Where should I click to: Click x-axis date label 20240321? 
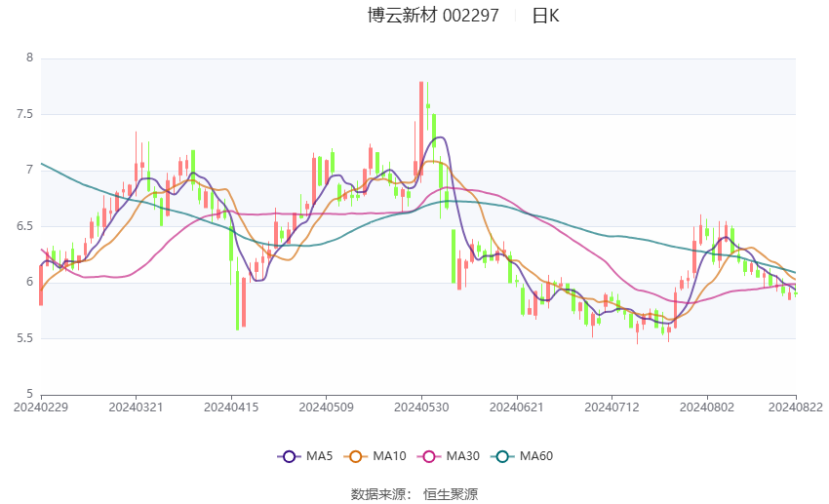136,407
